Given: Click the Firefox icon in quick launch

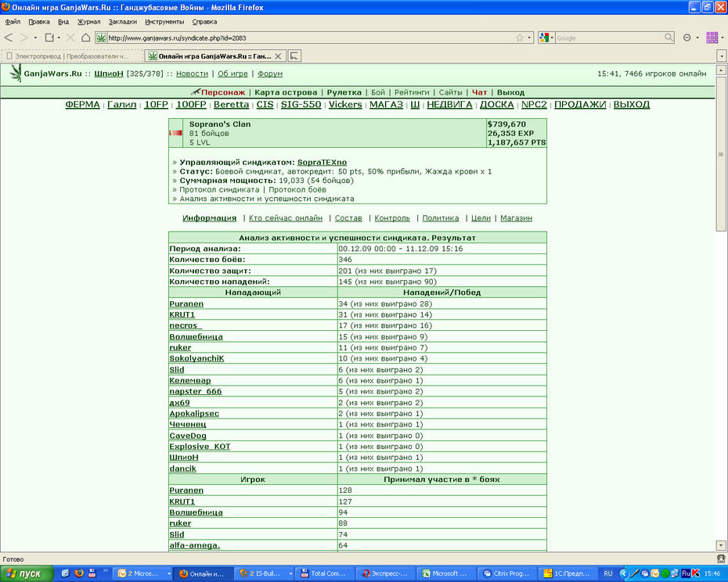Looking at the screenshot, I should tap(79, 573).
